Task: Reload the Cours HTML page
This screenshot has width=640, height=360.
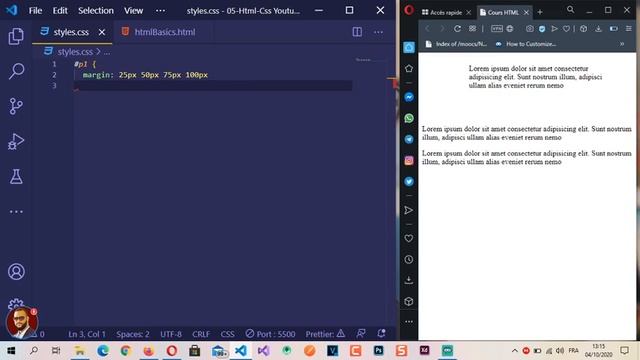Action: click(x=458, y=29)
